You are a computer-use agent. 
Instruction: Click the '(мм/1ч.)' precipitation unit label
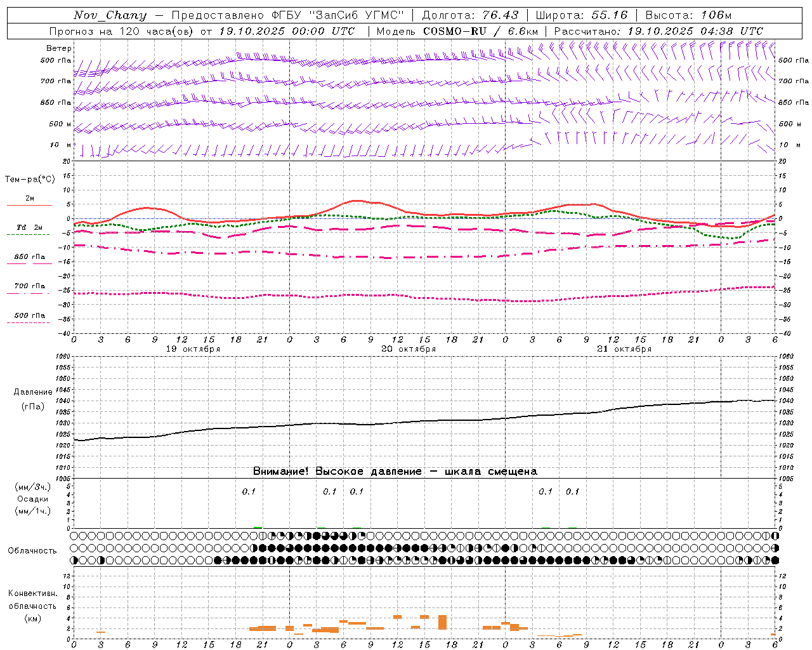[x=32, y=511]
